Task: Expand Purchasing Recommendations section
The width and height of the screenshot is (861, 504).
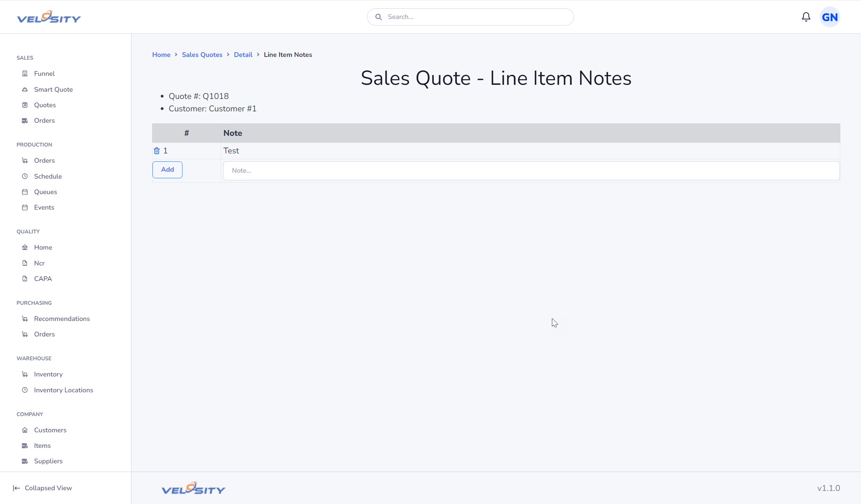Action: tap(62, 319)
